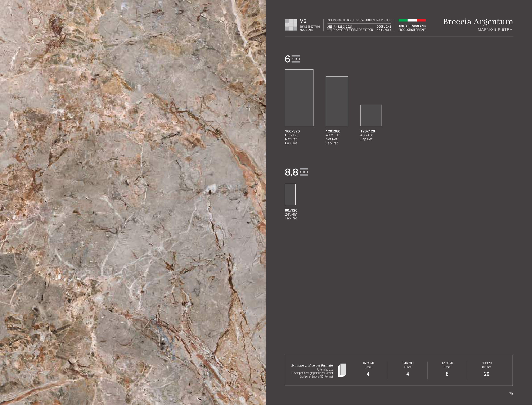Image resolution: width=532 pixels, height=405 pixels.
Task: Click the 6 mm thickness icon
Action: 296,59
